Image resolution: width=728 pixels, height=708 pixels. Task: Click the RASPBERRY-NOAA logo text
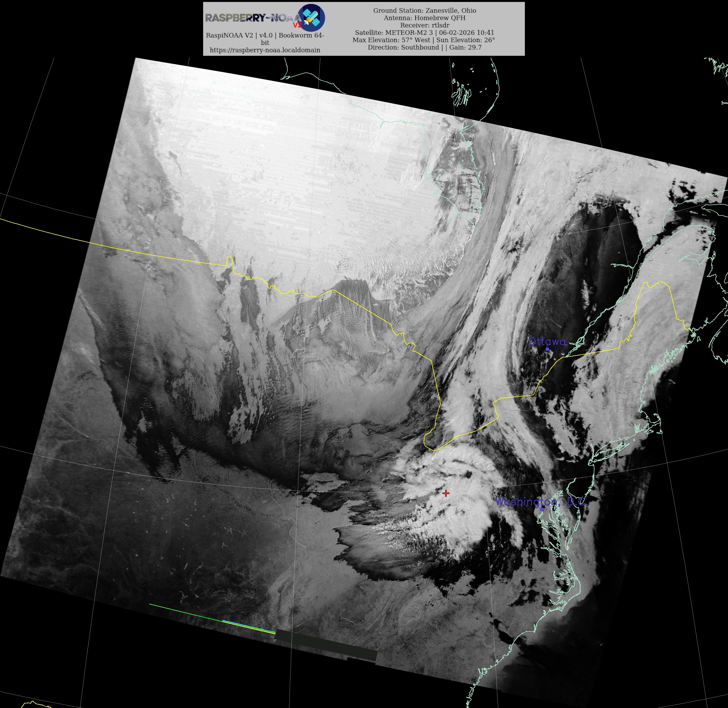pos(253,17)
